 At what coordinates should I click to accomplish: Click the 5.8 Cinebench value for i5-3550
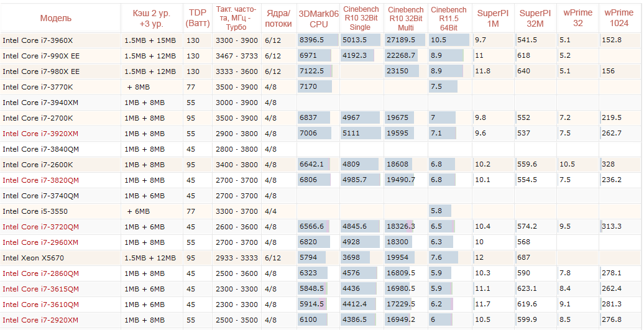(436, 211)
